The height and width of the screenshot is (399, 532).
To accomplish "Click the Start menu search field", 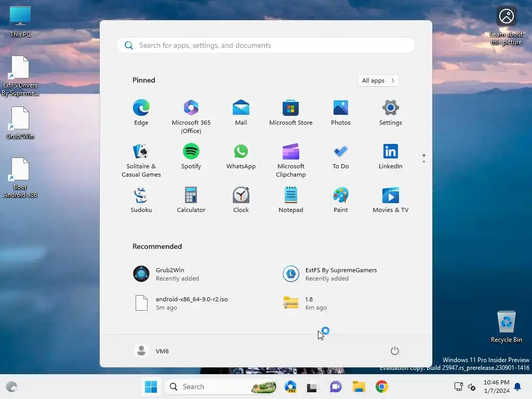I will pyautogui.click(x=265, y=45).
